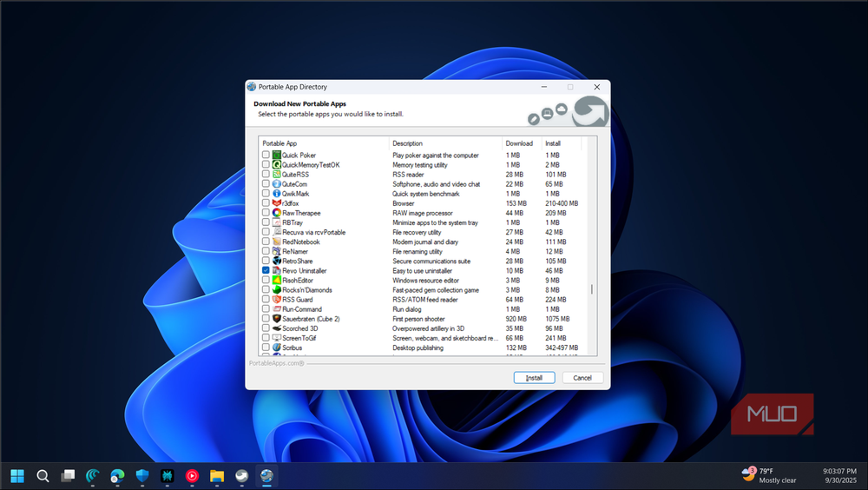Open the weather widget showing 79°F
The image size is (868, 490).
coord(769,475)
